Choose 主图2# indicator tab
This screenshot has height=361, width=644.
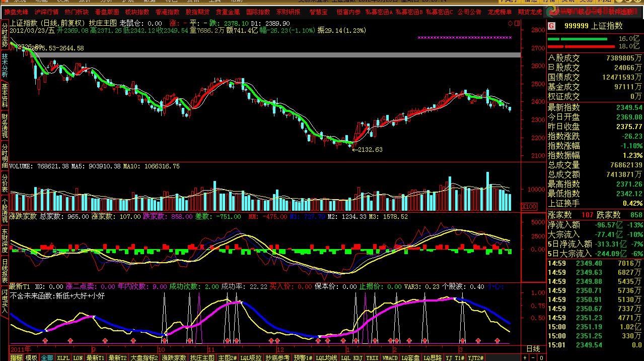228,357
